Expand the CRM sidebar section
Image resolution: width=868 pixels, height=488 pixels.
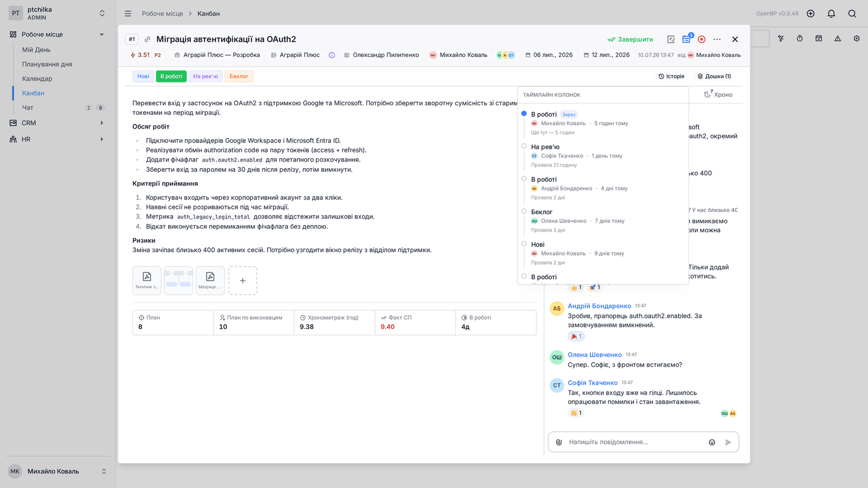click(101, 123)
